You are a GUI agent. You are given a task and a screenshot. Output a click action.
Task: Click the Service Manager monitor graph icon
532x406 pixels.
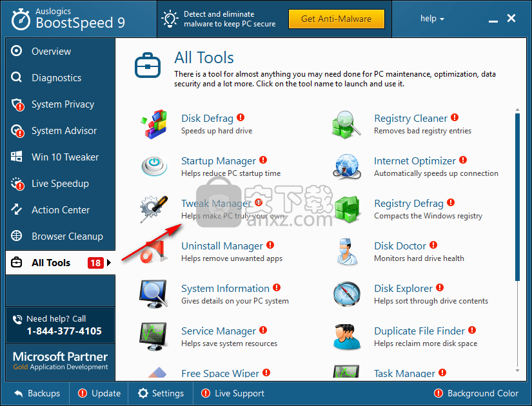click(153, 336)
